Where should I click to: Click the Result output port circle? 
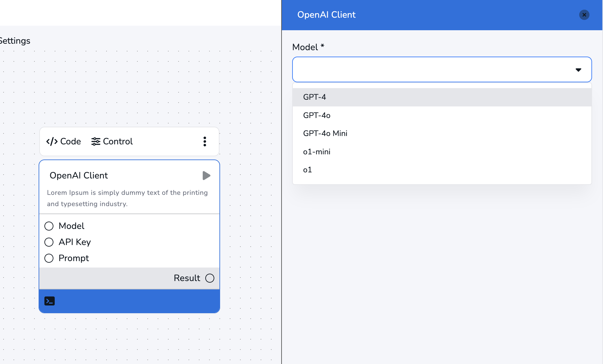pyautogui.click(x=210, y=278)
